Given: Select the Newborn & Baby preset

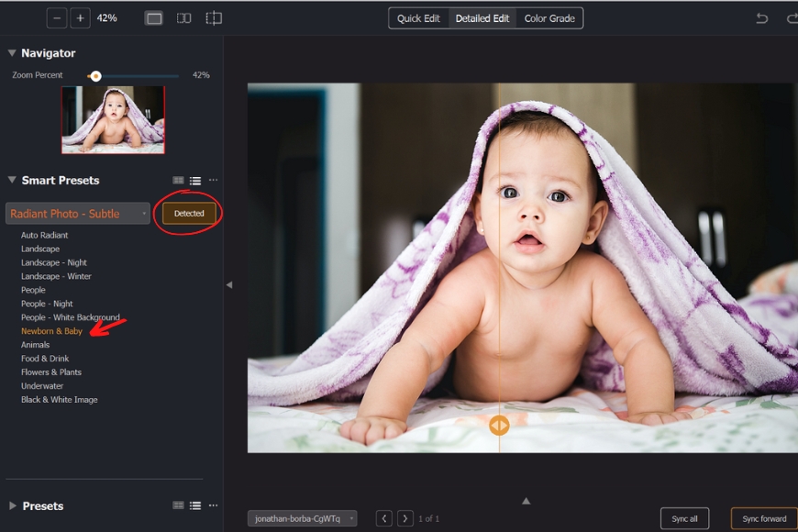Looking at the screenshot, I should (51, 331).
